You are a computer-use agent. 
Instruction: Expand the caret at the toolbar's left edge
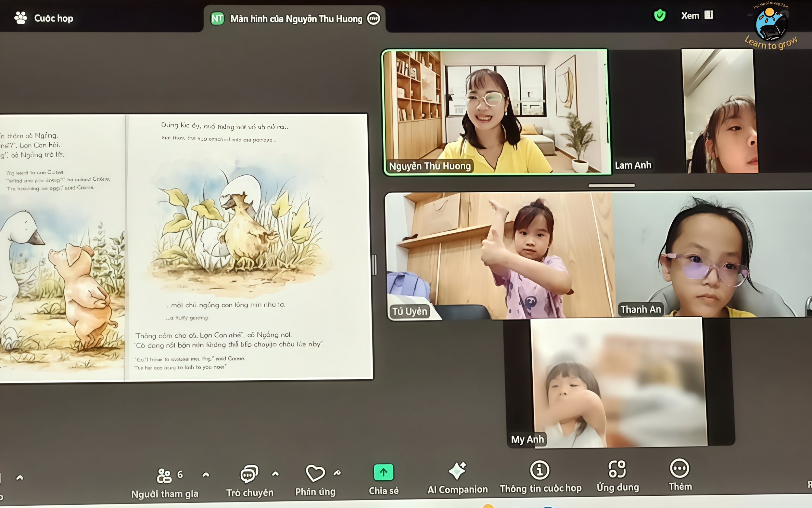[x=20, y=477]
